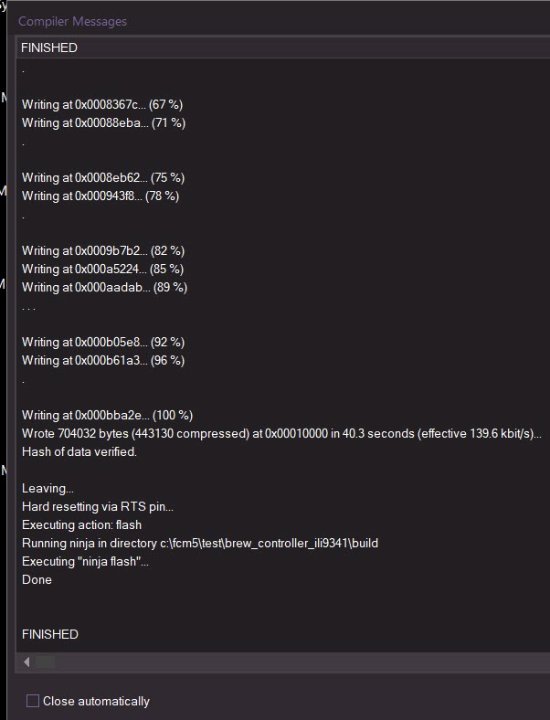Click the horizontal scrollbar left arrow
Screen dimensions: 550x720
tap(27, 662)
